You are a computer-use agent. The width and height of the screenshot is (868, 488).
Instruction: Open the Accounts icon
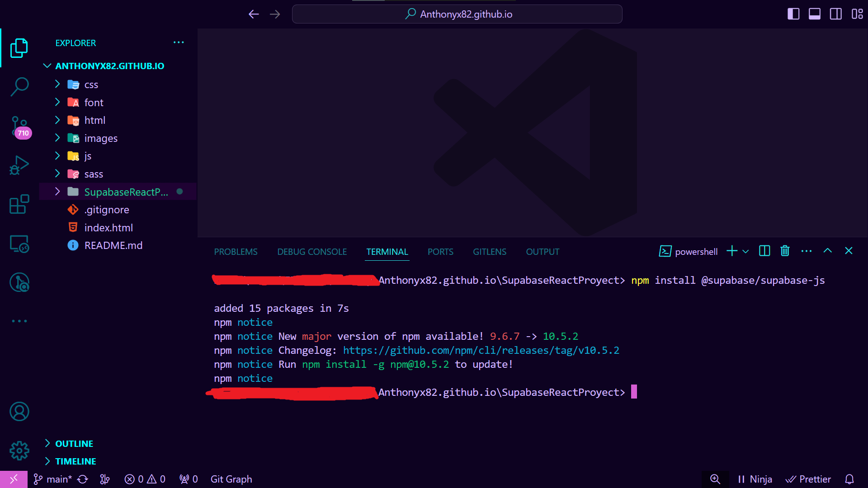pos(19,412)
